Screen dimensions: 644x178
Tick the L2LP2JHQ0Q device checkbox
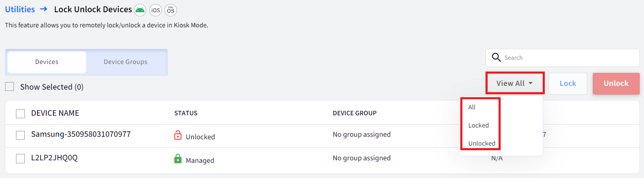[x=20, y=159]
